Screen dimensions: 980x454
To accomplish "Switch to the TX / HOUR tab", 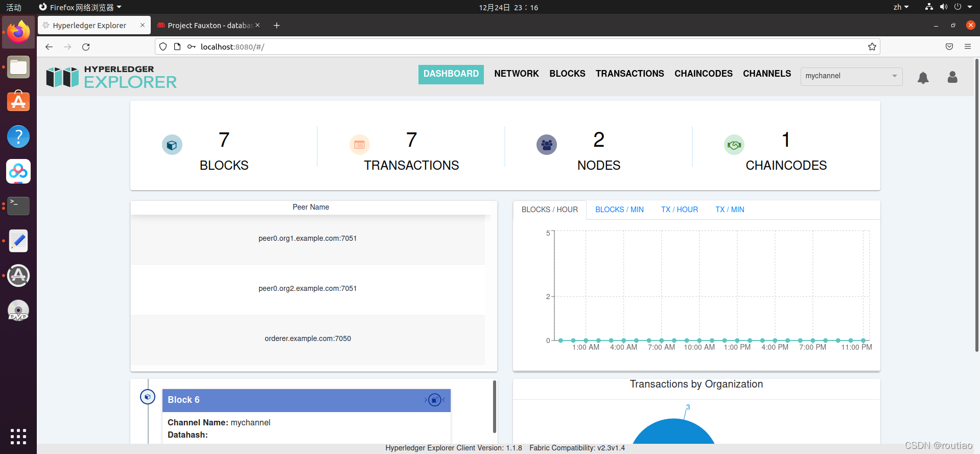I will point(679,210).
